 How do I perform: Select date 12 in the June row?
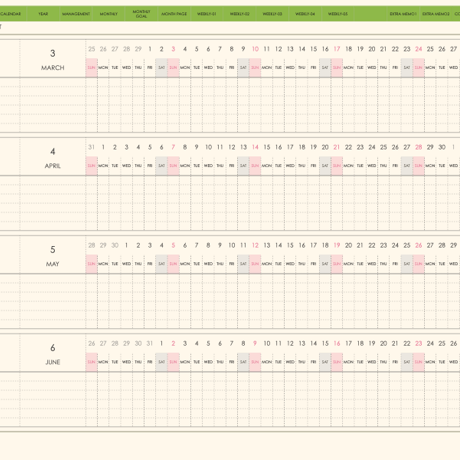(x=290, y=343)
